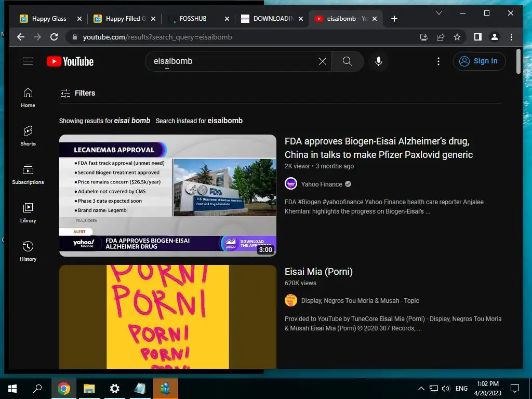Switch to the Happy Filled G tab
Screen dimensions: 532x399
pyautogui.click(x=125, y=19)
